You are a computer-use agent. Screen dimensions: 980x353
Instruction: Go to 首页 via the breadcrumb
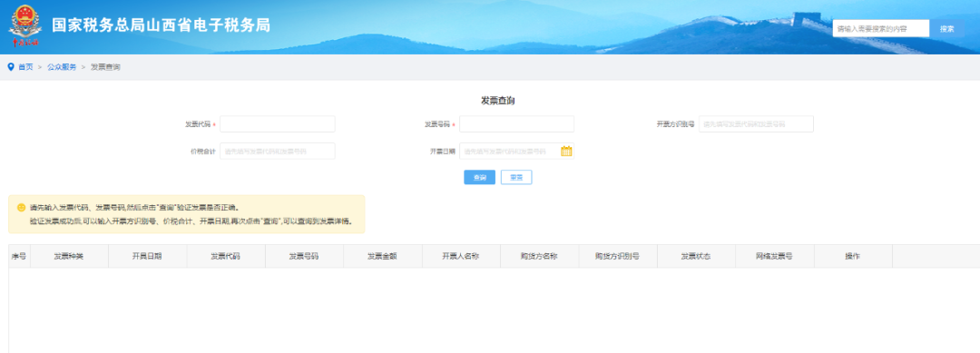(x=25, y=67)
